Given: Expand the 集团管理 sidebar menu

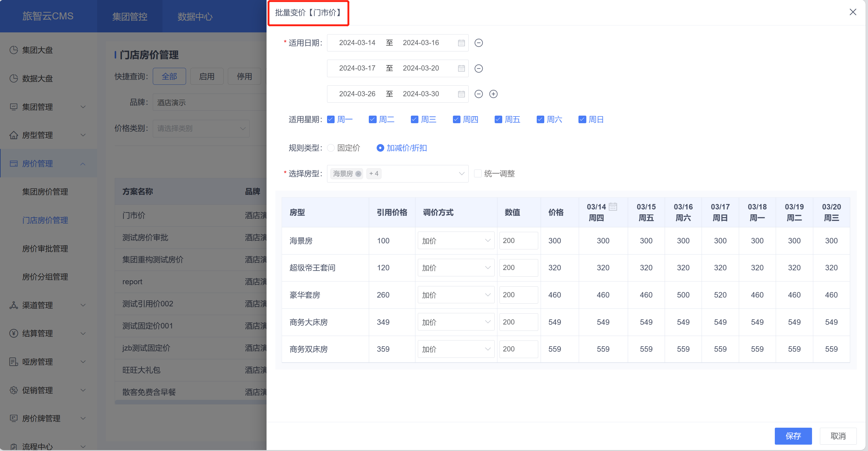Looking at the screenshot, I should [x=83, y=107].
